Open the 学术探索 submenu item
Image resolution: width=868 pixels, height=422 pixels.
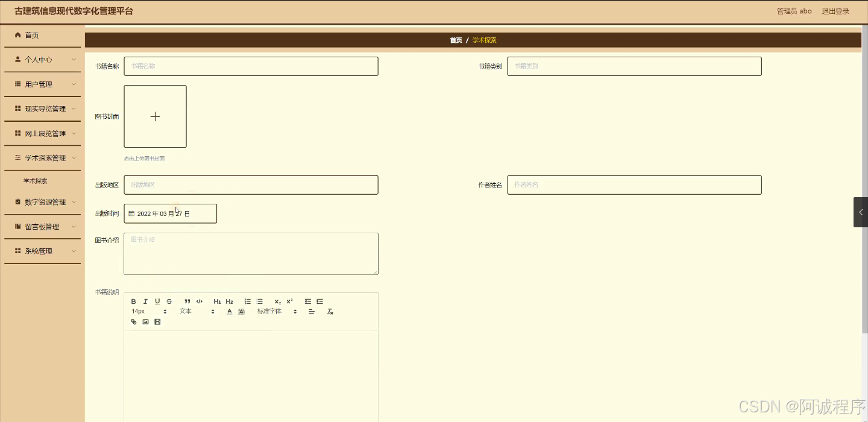[36, 181]
